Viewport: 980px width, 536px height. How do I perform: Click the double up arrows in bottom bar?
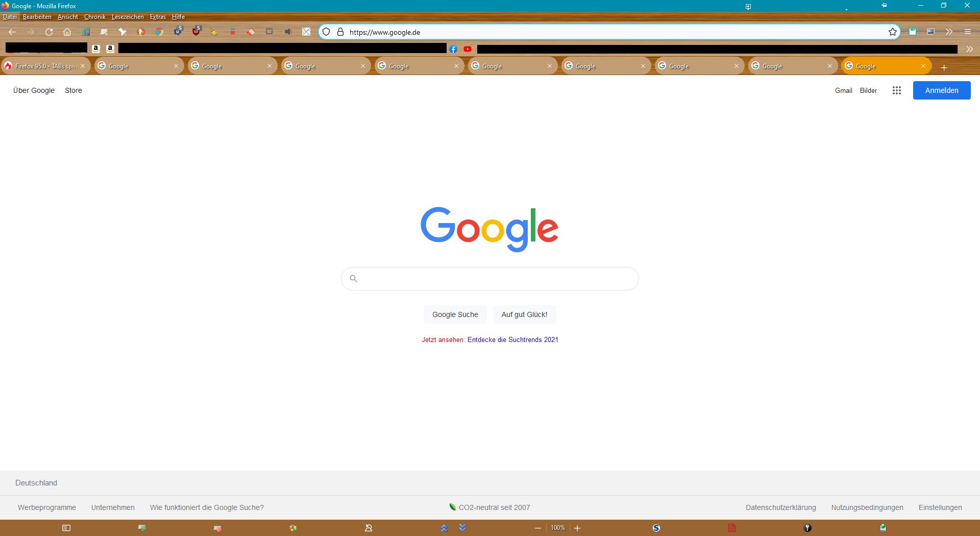click(444, 528)
